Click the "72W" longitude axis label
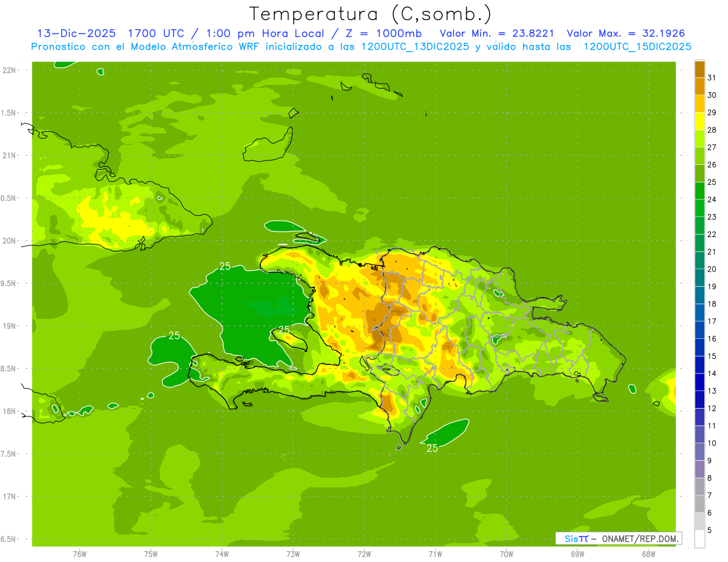728x562 pixels. (x=364, y=554)
